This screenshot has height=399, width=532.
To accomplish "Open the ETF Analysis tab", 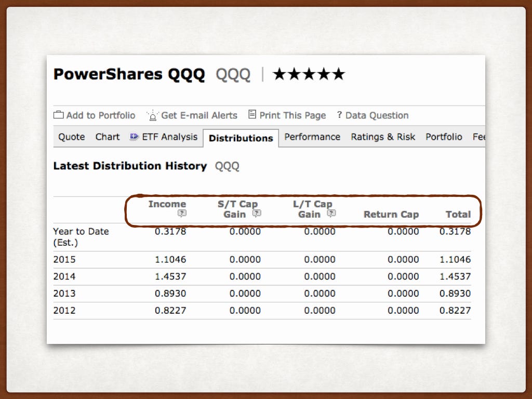I will [x=170, y=137].
